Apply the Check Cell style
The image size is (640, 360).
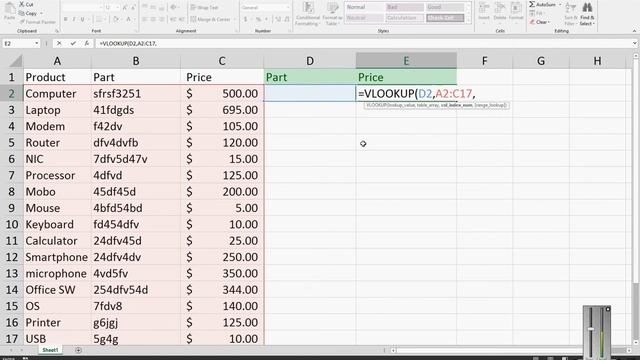(444, 18)
